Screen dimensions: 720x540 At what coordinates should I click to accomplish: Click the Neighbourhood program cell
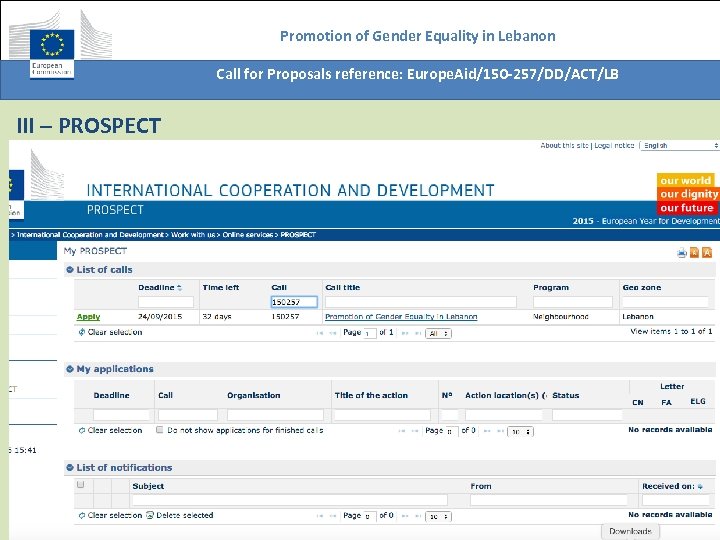[561, 316]
